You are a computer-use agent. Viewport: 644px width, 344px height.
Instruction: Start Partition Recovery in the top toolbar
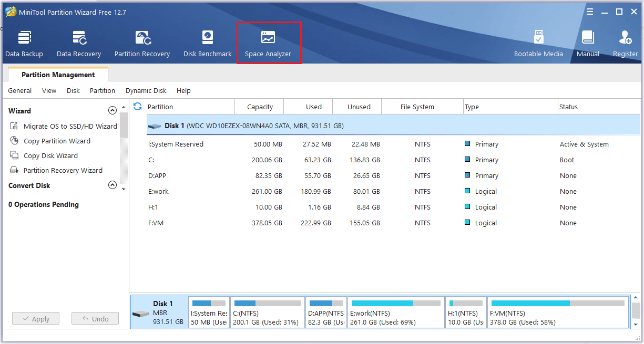click(142, 44)
